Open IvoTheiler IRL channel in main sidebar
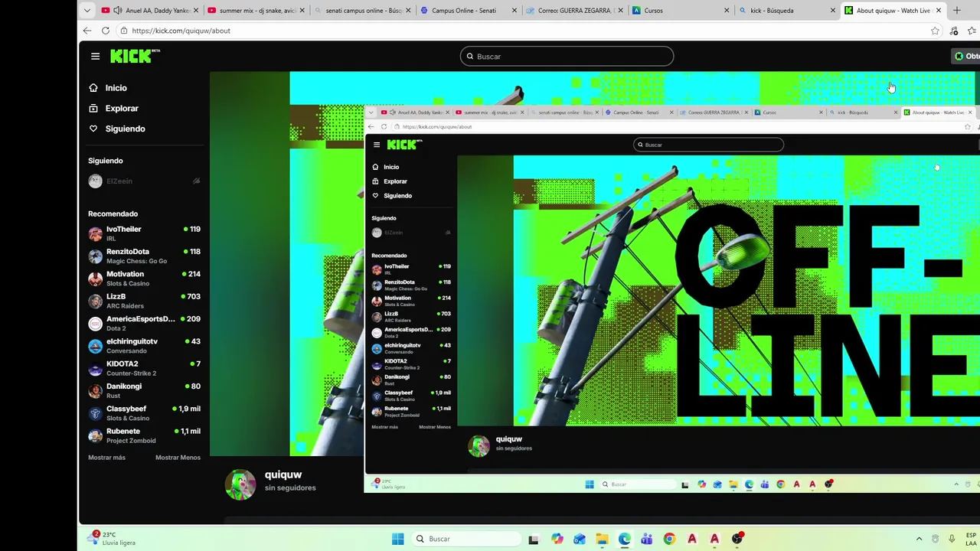This screenshot has width=980, height=551. pos(144,233)
